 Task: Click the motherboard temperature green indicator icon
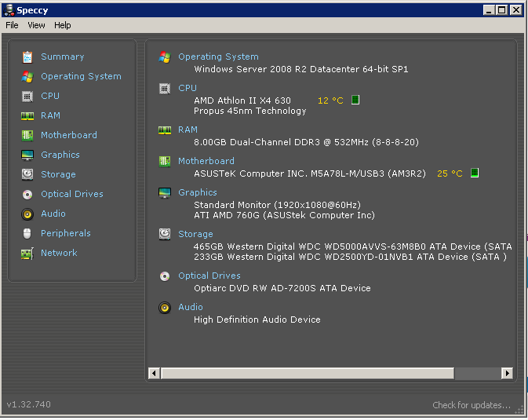click(475, 173)
